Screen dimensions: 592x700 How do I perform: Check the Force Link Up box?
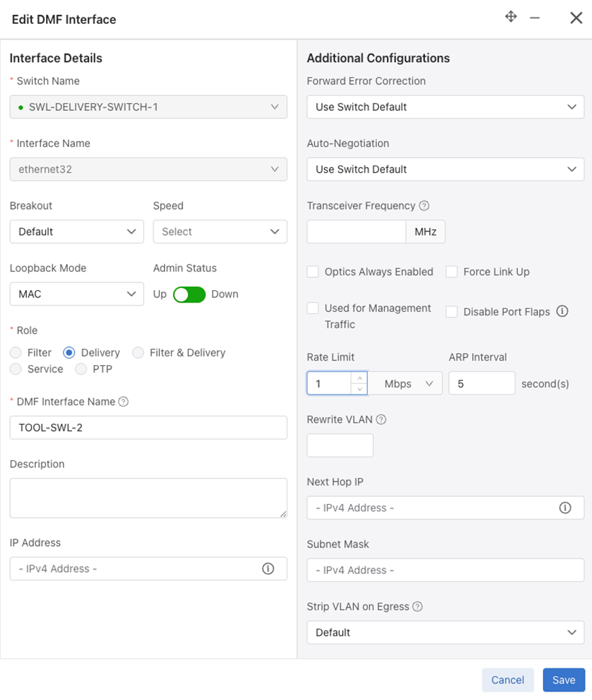click(452, 272)
